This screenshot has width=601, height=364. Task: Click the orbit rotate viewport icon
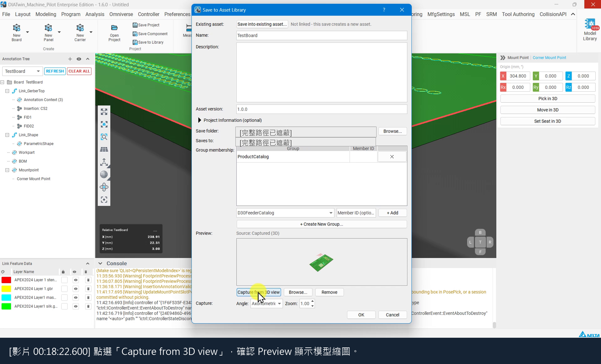104,187
